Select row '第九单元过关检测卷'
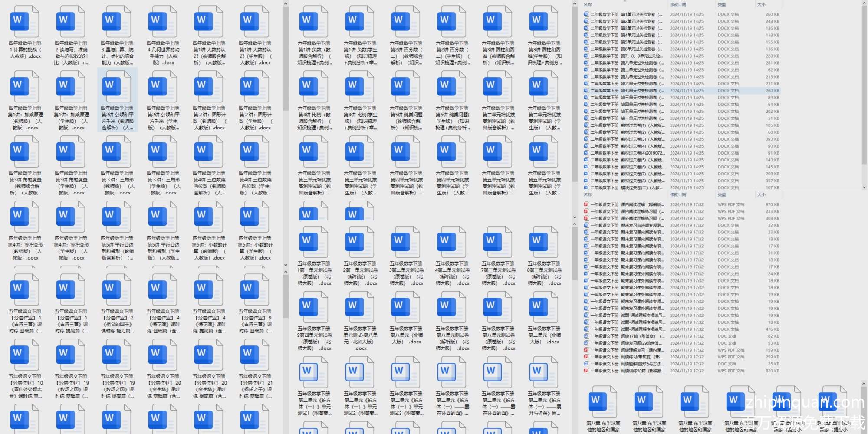 (x=681, y=77)
